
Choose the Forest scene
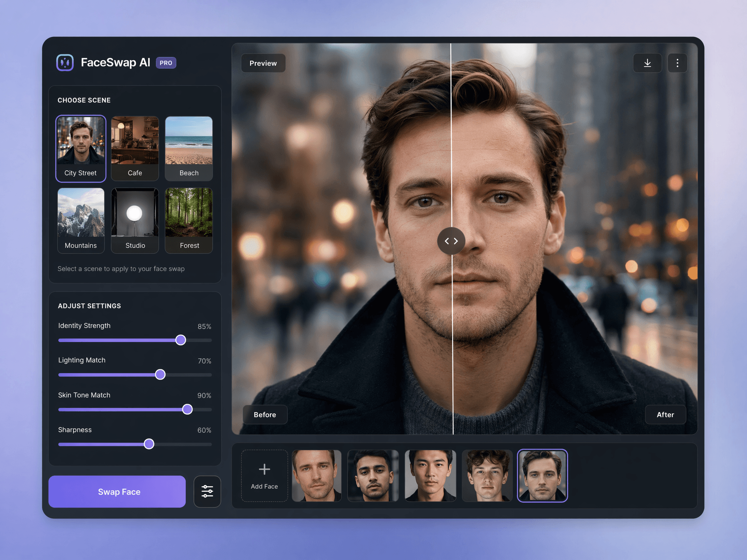tap(189, 221)
